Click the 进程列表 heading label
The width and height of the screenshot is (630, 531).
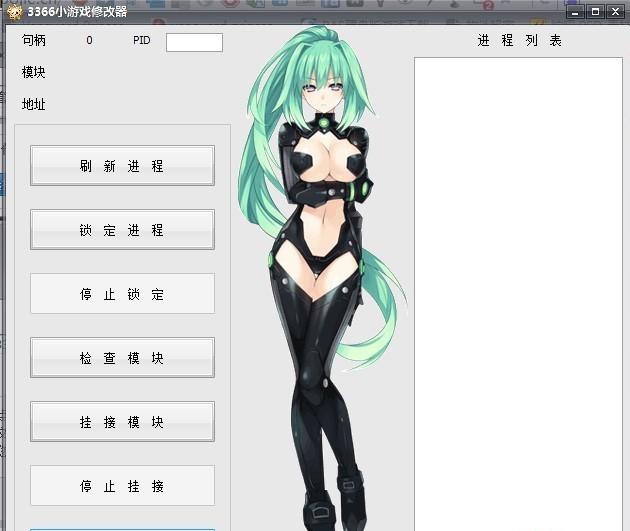coord(519,41)
